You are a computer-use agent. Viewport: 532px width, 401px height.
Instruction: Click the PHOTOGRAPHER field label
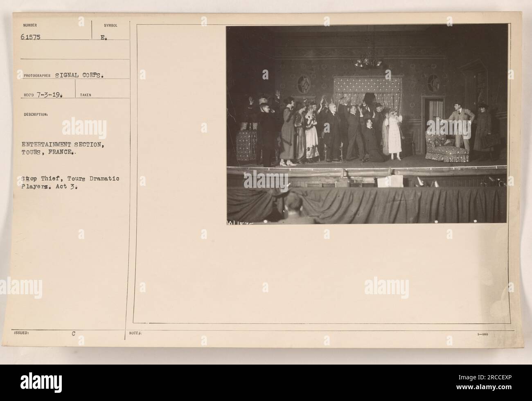[36, 75]
